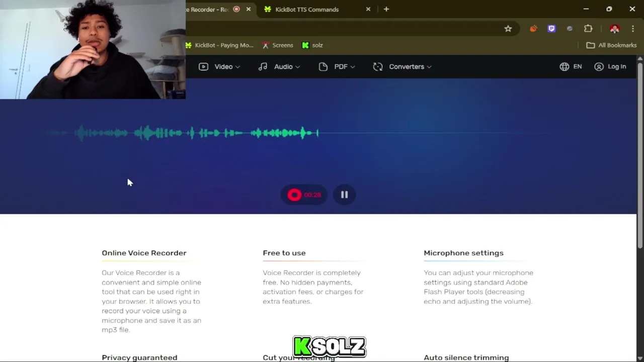Open the Chrome profile avatar
Screen dimensions: 644x362
(x=614, y=29)
